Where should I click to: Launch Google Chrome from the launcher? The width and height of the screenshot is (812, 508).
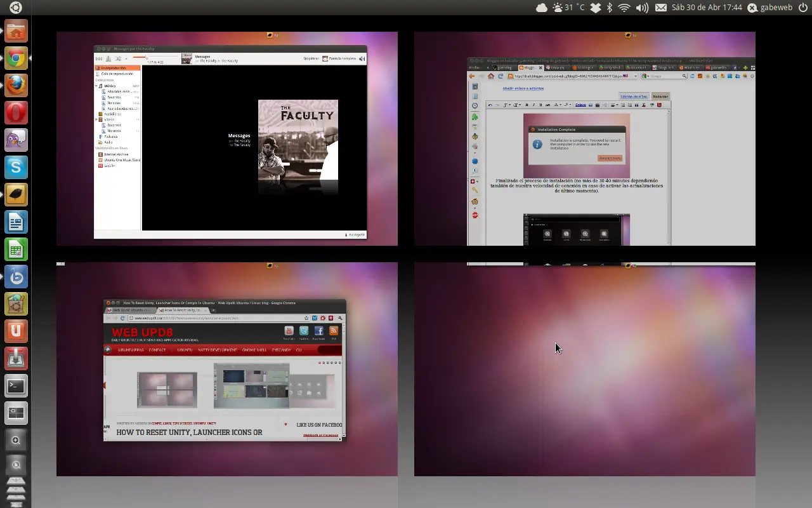click(x=16, y=59)
